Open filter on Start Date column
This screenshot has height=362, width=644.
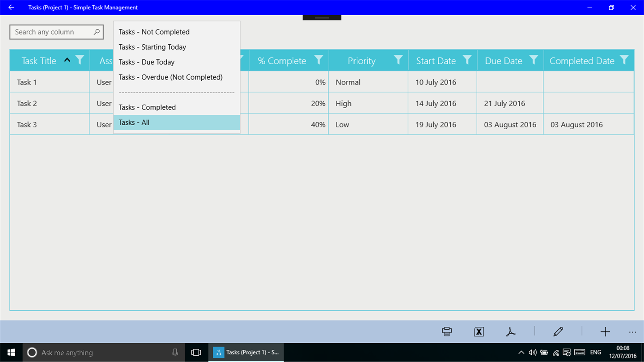pos(467,60)
